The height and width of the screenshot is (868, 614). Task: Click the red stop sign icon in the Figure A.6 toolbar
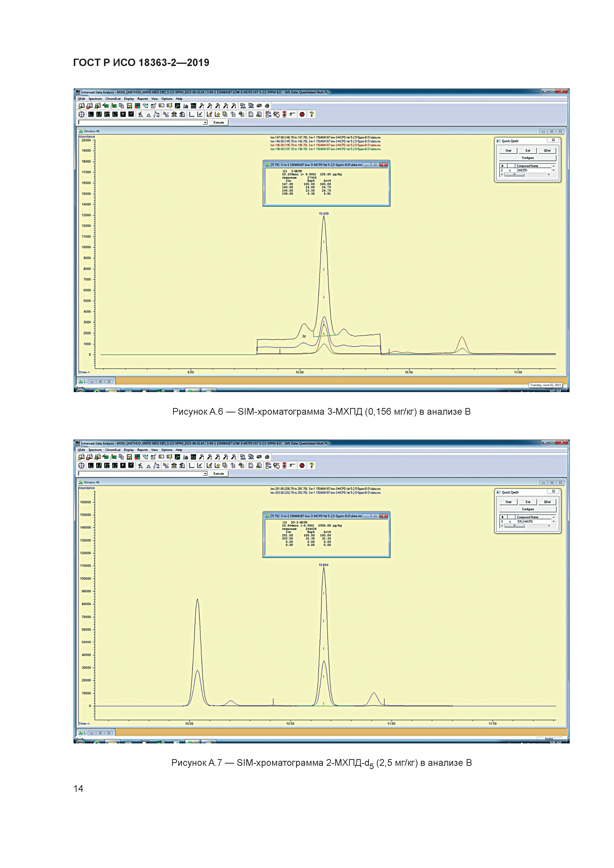pyautogui.click(x=302, y=114)
